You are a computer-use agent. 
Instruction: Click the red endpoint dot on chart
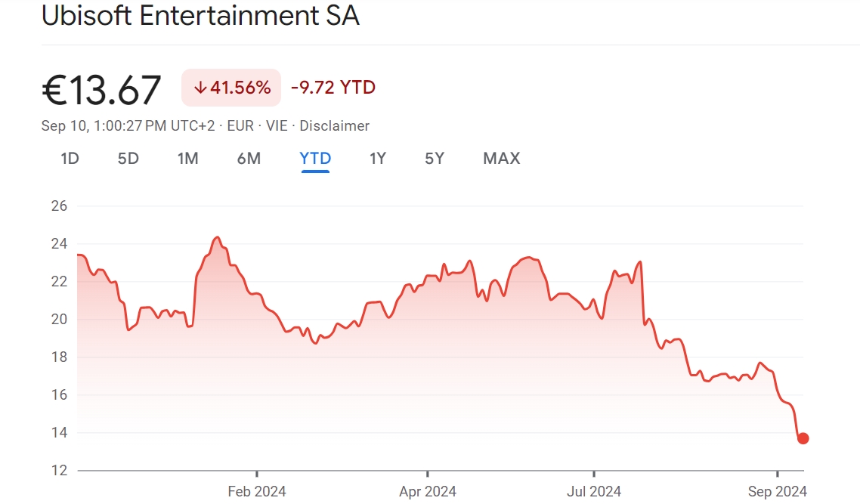click(803, 438)
